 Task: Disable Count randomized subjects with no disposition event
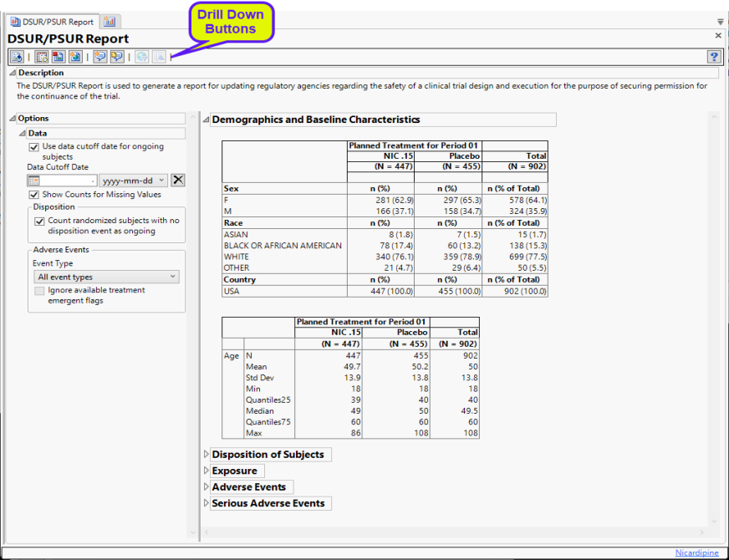40,221
